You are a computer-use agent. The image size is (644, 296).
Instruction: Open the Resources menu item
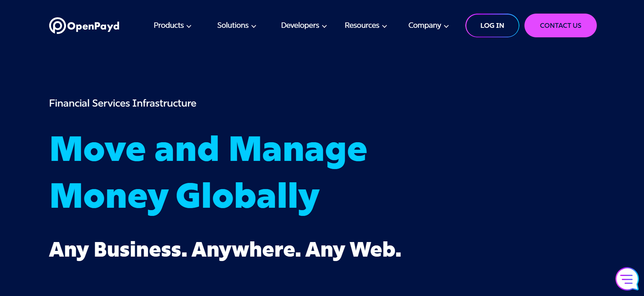pyautogui.click(x=366, y=25)
